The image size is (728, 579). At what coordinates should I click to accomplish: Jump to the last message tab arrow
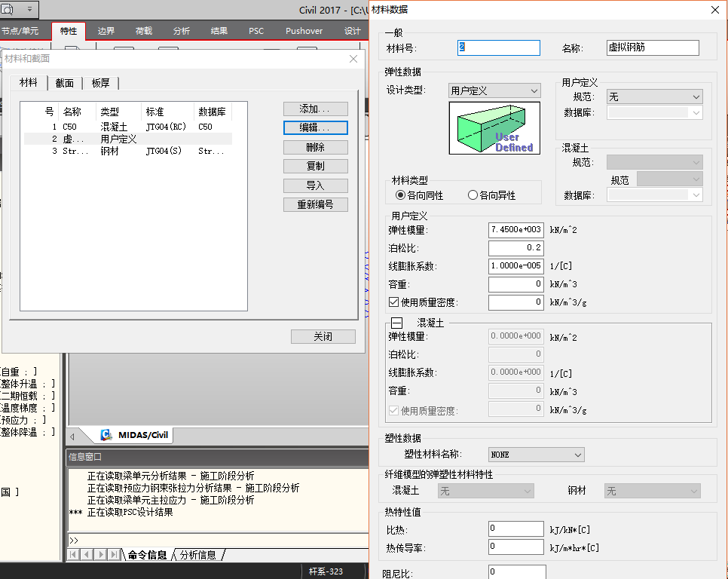114,555
